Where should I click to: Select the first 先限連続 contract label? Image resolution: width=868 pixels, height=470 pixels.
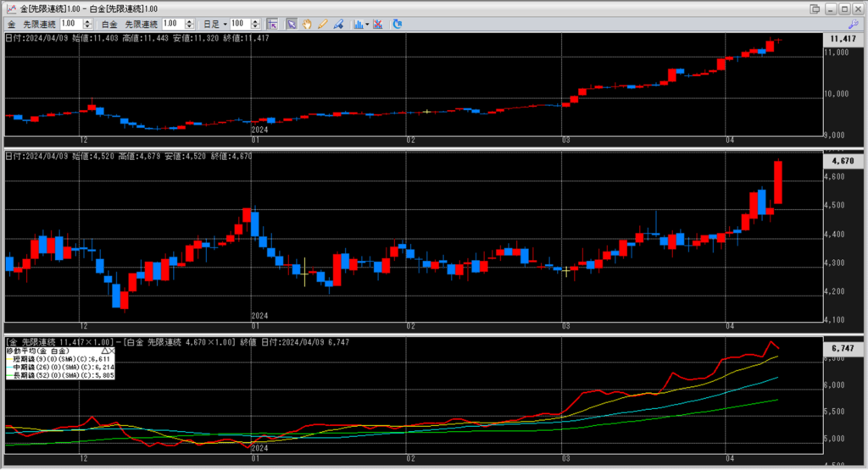click(40, 24)
